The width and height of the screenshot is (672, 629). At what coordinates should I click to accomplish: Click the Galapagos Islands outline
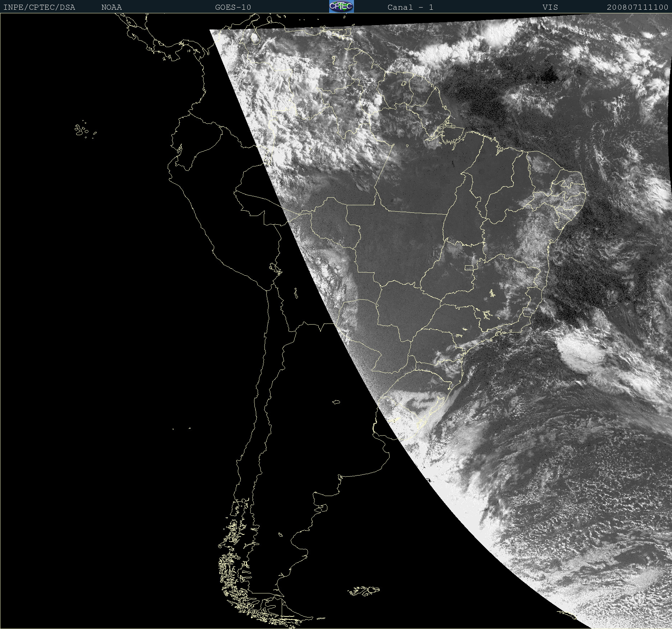click(x=86, y=130)
